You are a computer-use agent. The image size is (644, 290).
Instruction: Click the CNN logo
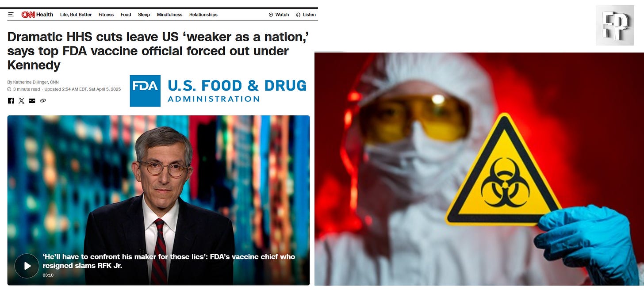(x=28, y=15)
